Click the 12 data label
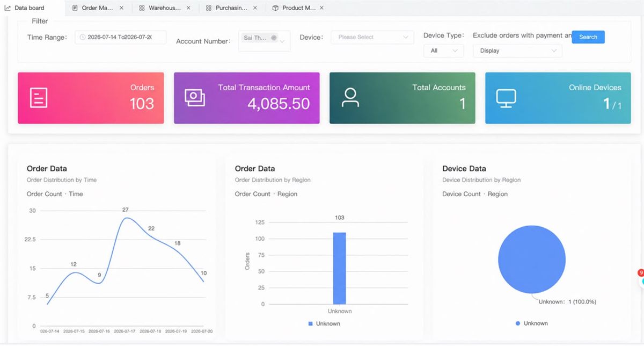Viewport: 644px width, 346px height. 74,264
